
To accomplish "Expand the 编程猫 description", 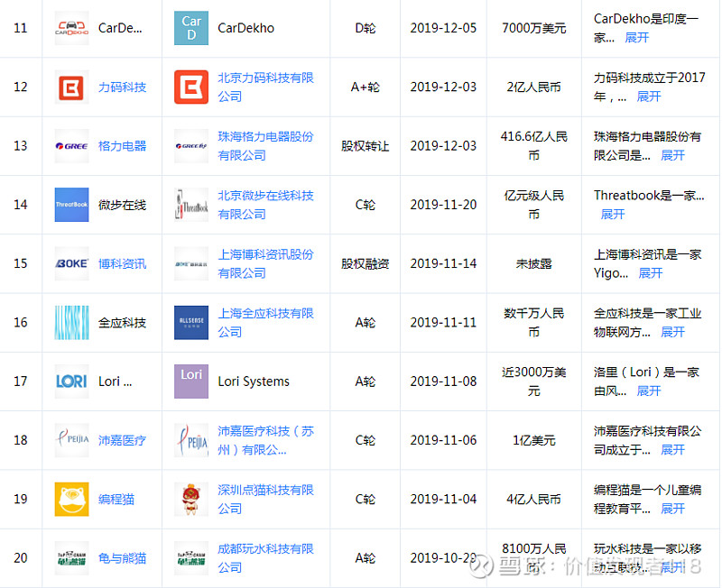I will [x=672, y=509].
